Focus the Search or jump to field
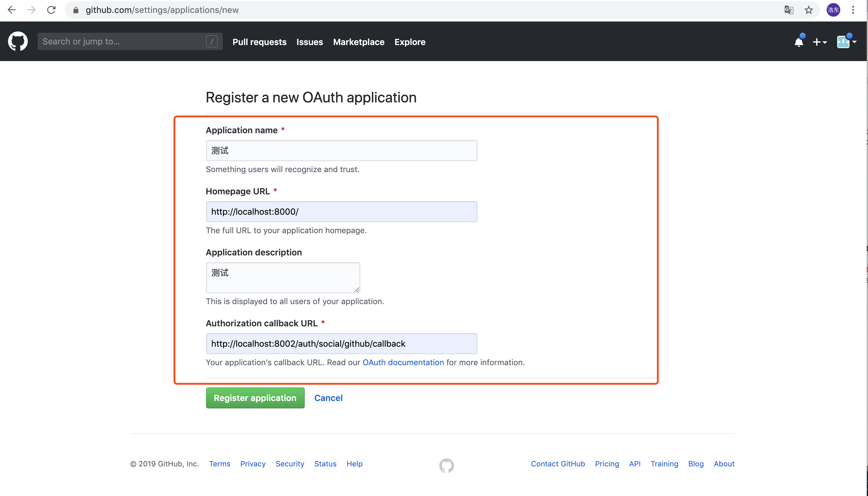868x496 pixels. (x=130, y=41)
